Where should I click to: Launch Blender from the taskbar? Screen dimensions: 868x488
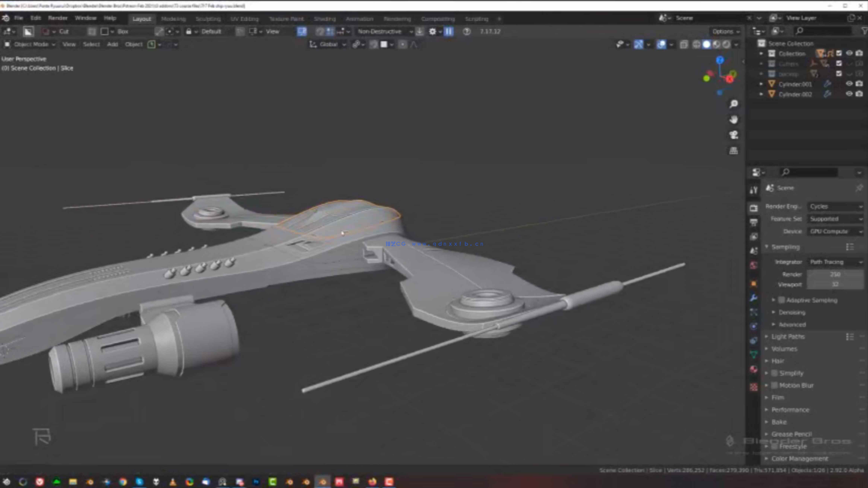323,482
